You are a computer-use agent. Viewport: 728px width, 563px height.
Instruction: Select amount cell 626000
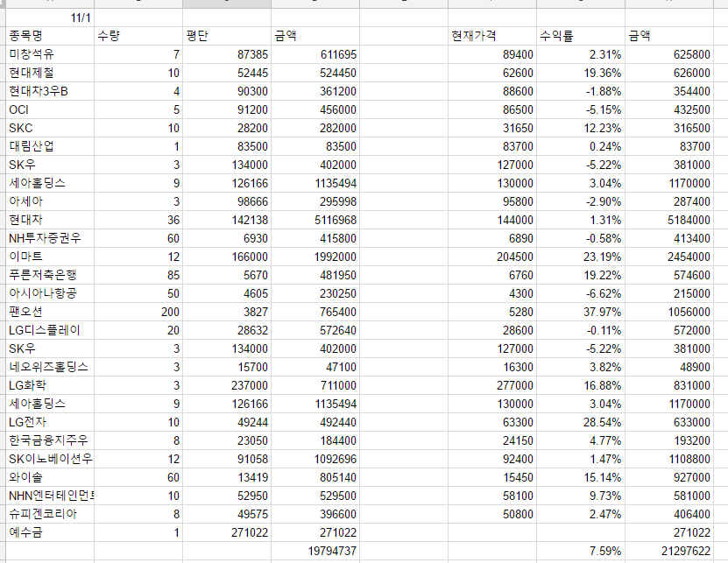669,73
